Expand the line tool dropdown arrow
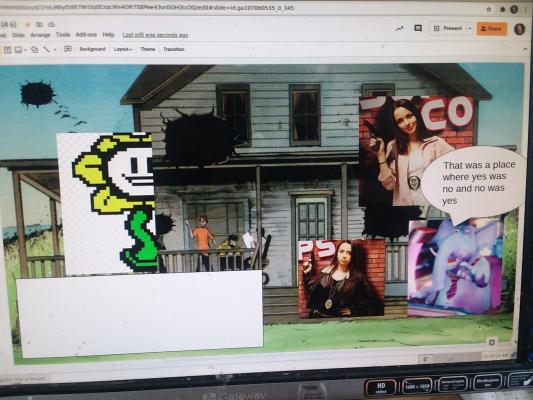Image resolution: width=533 pixels, height=400 pixels. tap(55, 50)
